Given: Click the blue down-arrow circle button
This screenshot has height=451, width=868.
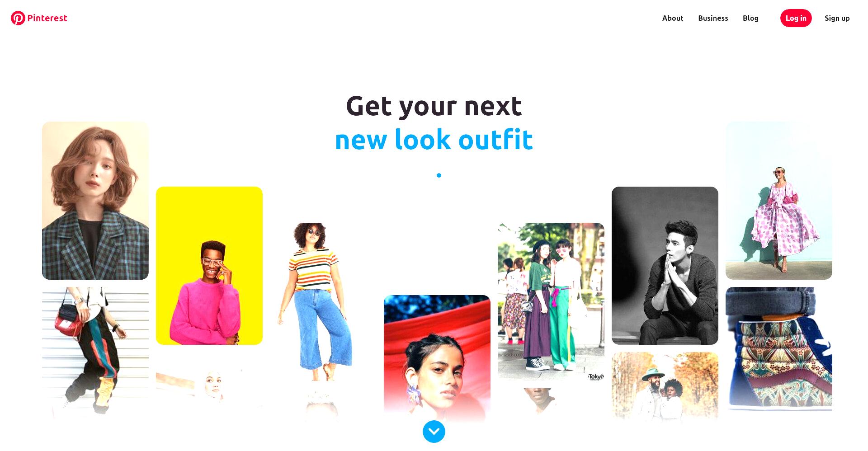Looking at the screenshot, I should [x=434, y=432].
